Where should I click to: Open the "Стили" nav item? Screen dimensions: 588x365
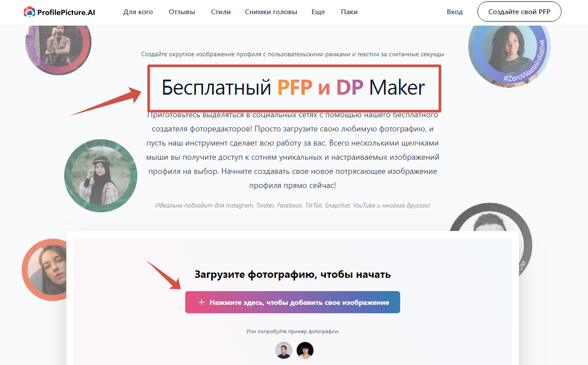pos(220,12)
